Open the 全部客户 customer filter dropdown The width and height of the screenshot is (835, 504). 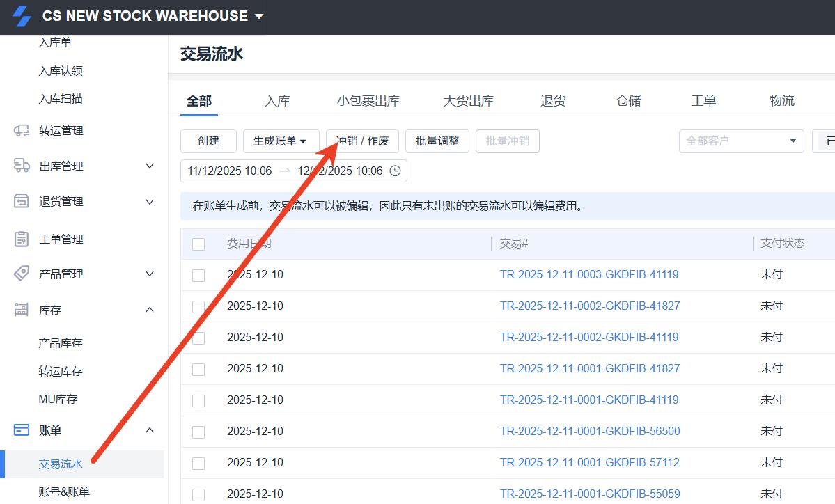(741, 141)
